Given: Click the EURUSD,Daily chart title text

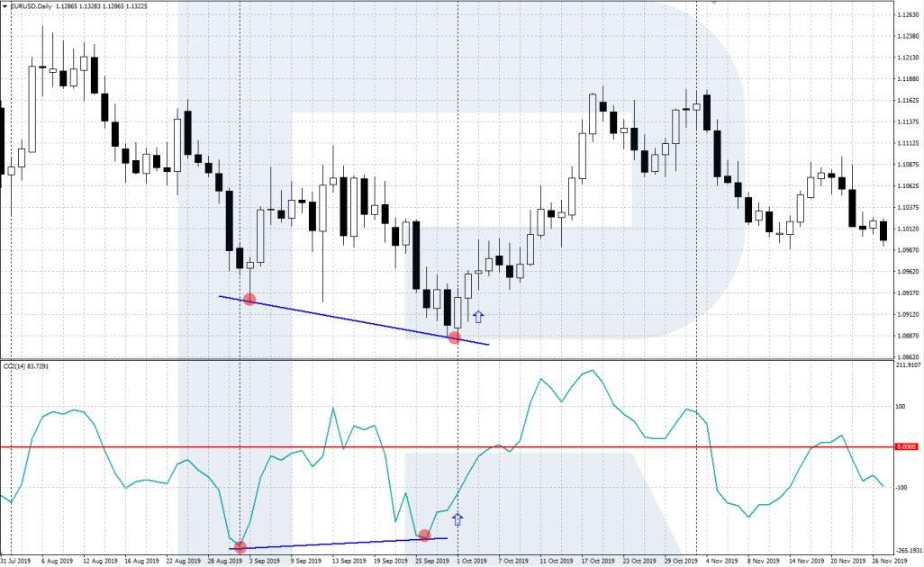Looking at the screenshot, I should point(30,5).
